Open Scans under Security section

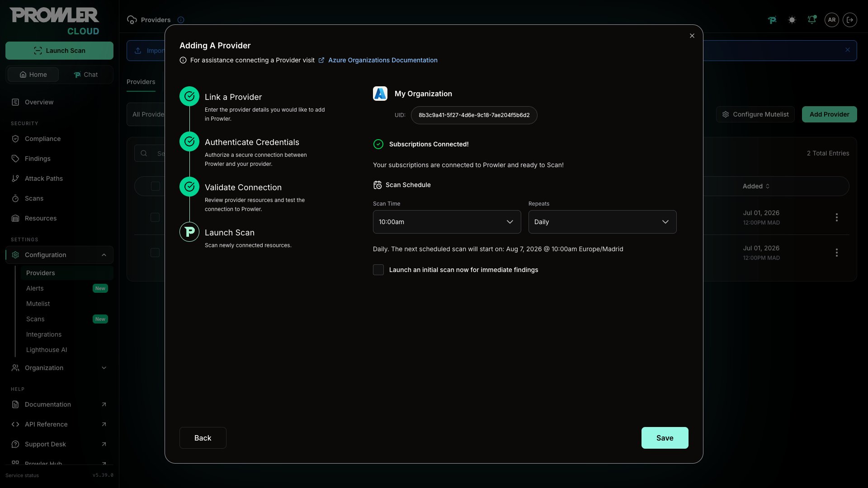(59, 198)
